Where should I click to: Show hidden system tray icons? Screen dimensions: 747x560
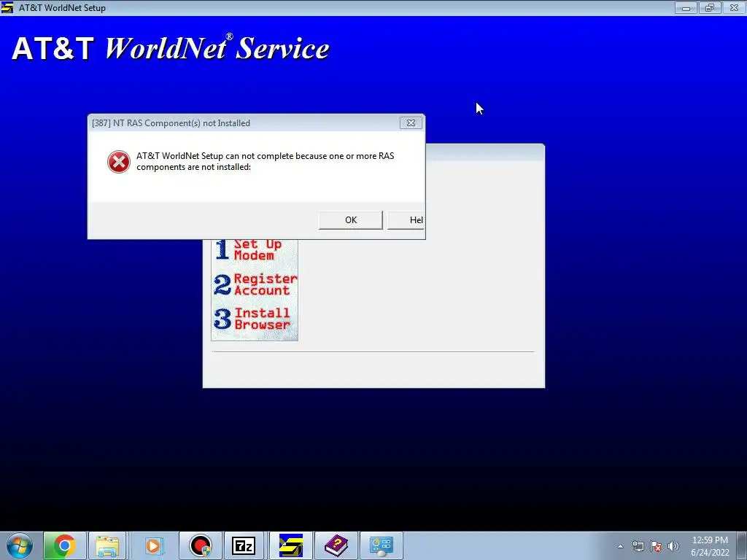coord(620,546)
